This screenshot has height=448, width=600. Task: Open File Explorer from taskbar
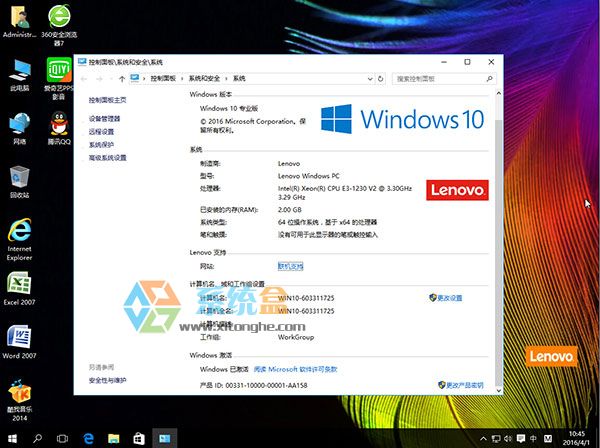[x=114, y=438]
